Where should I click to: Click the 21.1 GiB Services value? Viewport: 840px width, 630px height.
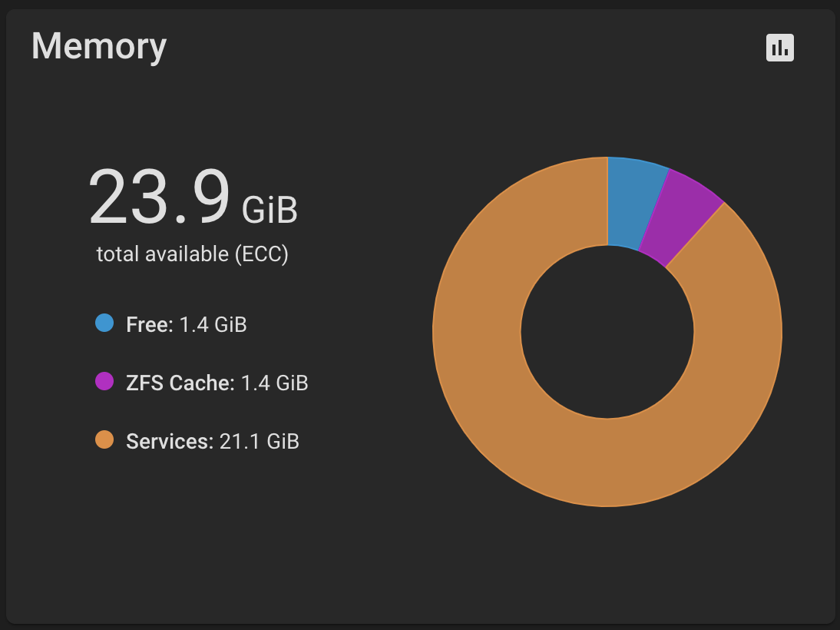pyautogui.click(x=259, y=441)
